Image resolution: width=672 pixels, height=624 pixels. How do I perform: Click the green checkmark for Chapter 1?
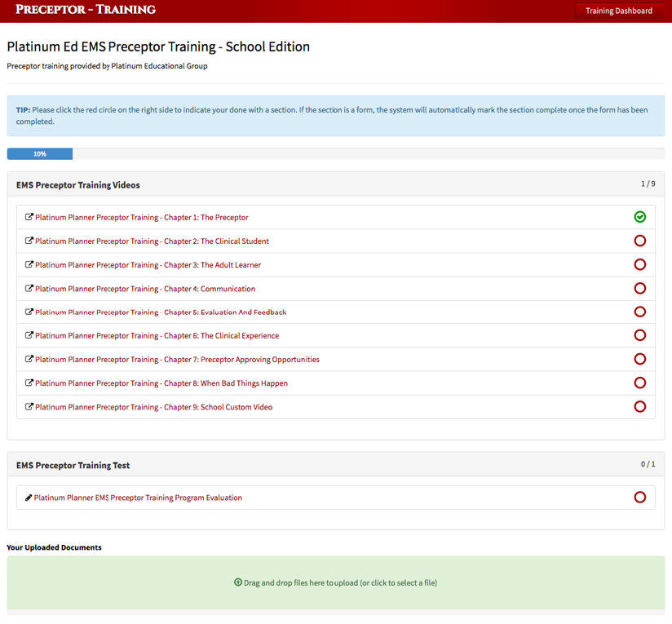pos(639,217)
